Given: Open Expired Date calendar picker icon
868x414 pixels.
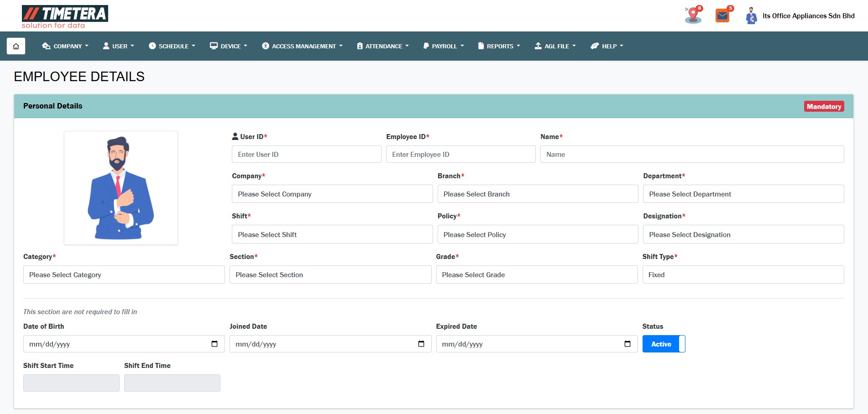Looking at the screenshot, I should click(627, 344).
